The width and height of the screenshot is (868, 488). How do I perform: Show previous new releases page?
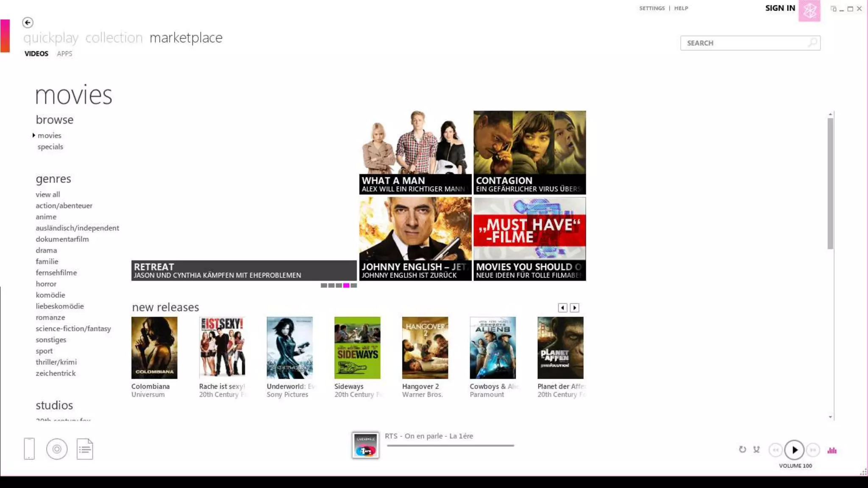(x=562, y=308)
